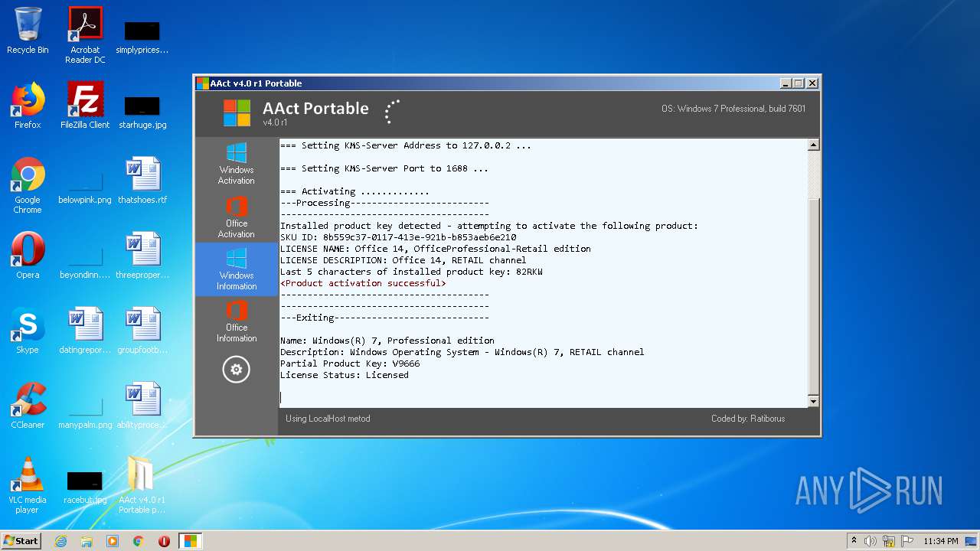This screenshot has height=551, width=980.
Task: Open Internet Explorer from taskbar
Action: [x=60, y=541]
